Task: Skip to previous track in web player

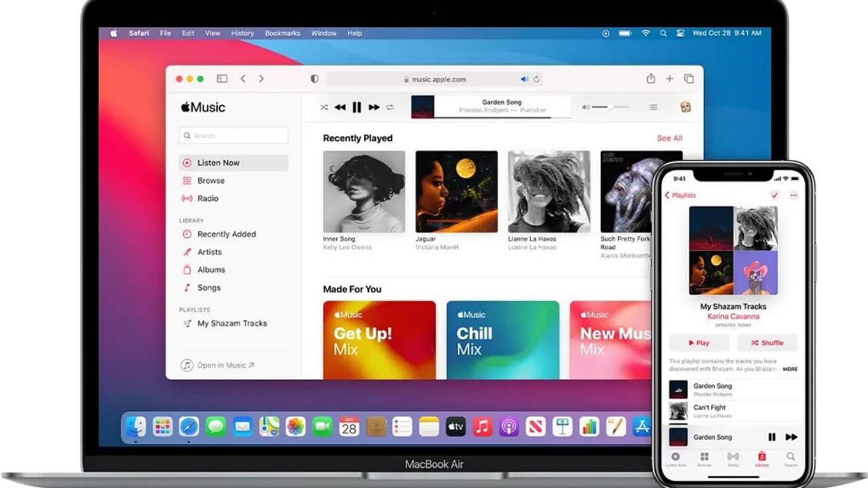Action: click(x=340, y=107)
